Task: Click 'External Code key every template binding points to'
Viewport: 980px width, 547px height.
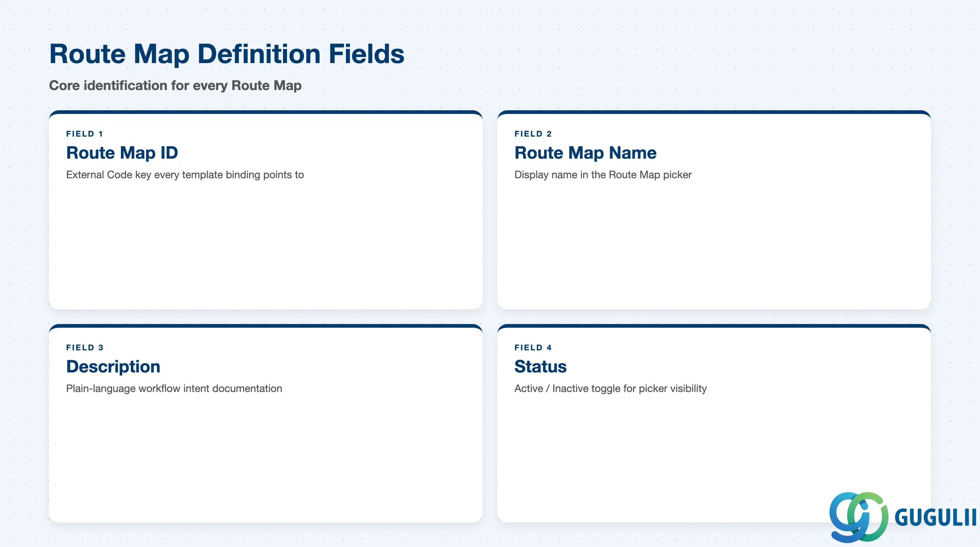Action: 185,175
